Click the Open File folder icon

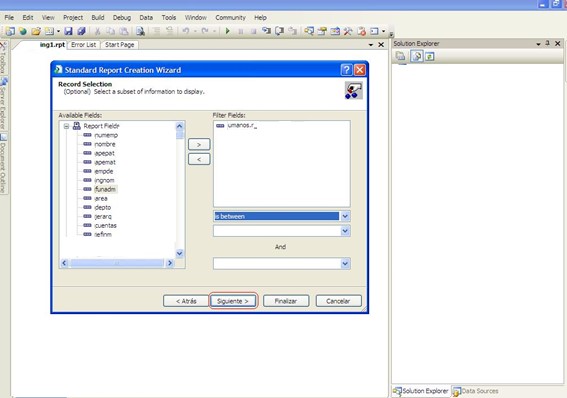(36, 31)
